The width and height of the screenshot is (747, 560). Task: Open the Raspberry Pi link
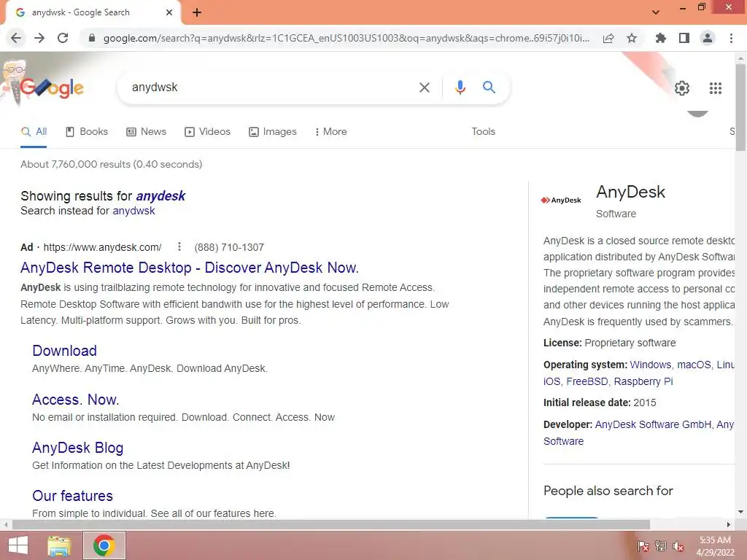click(x=643, y=382)
